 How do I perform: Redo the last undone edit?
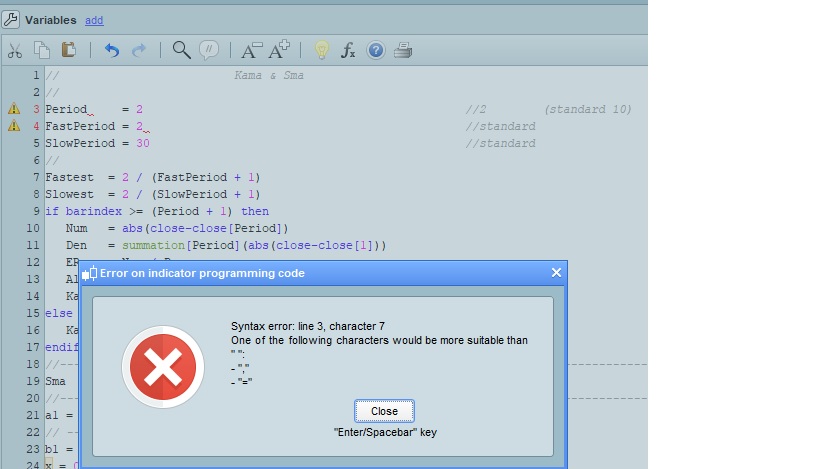(139, 51)
